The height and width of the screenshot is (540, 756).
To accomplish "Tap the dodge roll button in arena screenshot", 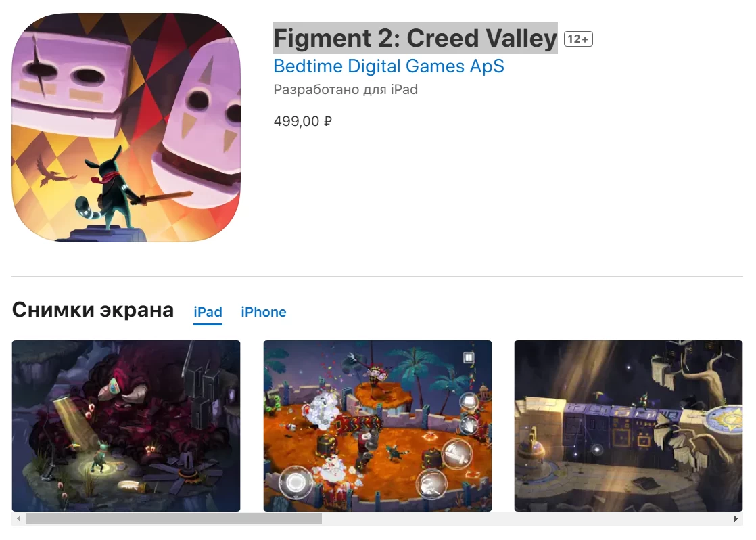I will pos(431,484).
